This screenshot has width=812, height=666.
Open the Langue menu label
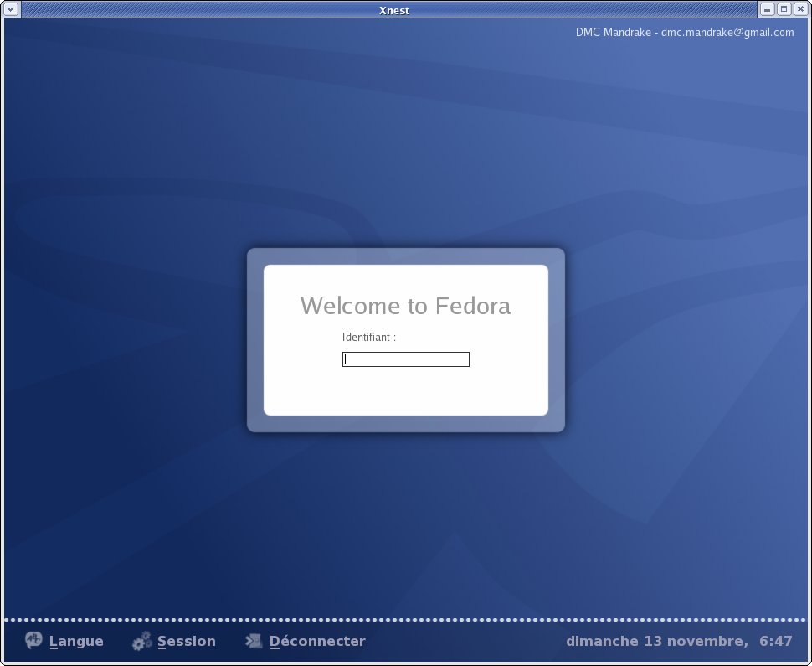coord(76,642)
